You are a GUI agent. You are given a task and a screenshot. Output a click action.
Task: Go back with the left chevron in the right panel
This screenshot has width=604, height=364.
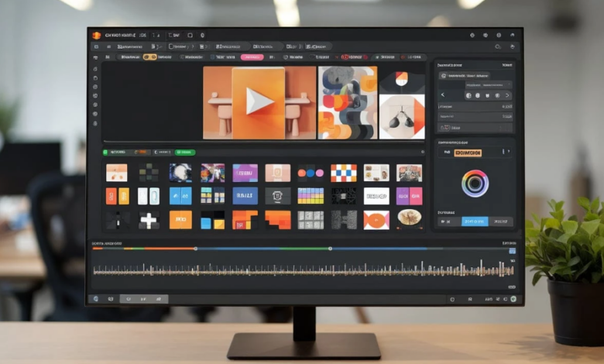pos(443,94)
